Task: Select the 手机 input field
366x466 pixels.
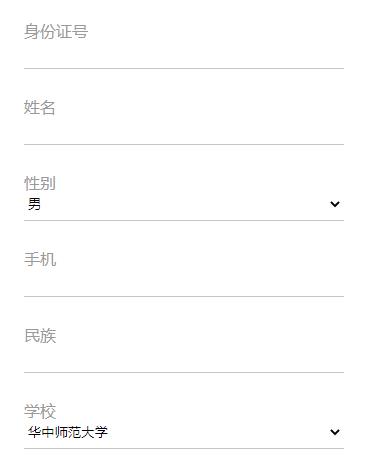Action: 184,270
